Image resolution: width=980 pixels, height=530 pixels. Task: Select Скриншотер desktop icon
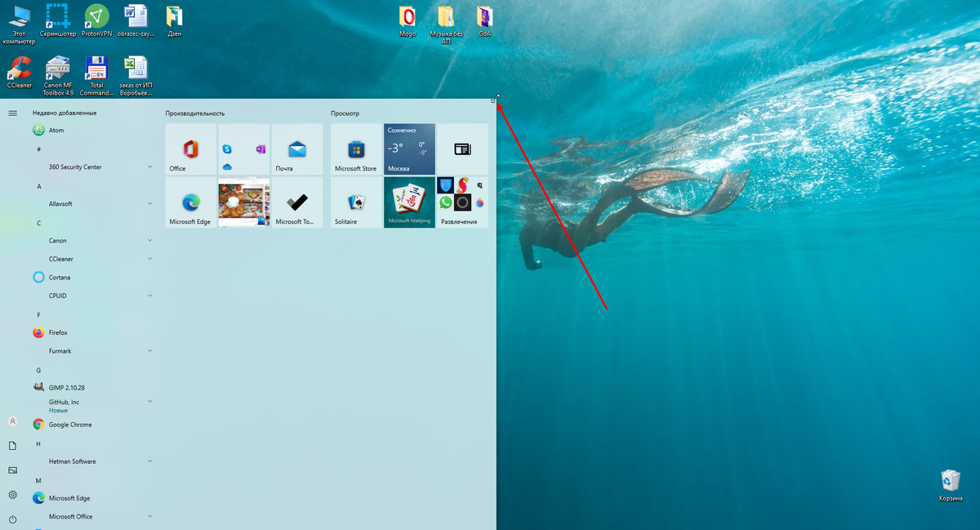57,20
